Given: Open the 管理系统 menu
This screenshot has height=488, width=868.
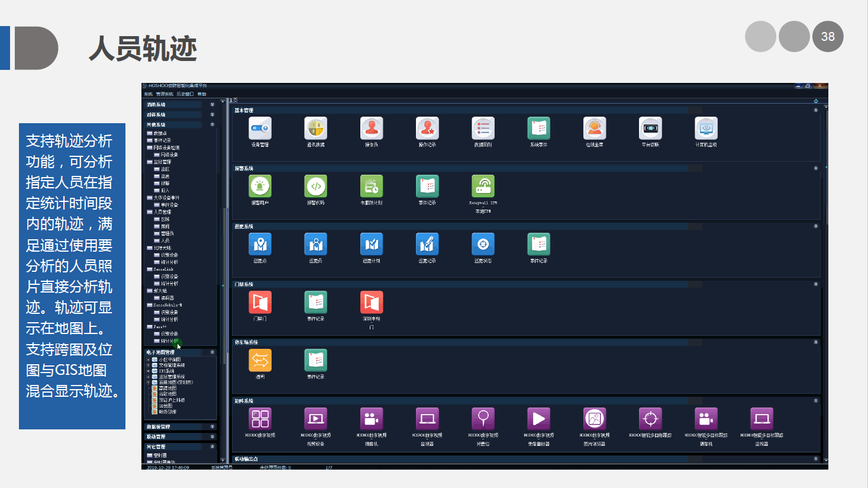Looking at the screenshot, I should (x=164, y=94).
